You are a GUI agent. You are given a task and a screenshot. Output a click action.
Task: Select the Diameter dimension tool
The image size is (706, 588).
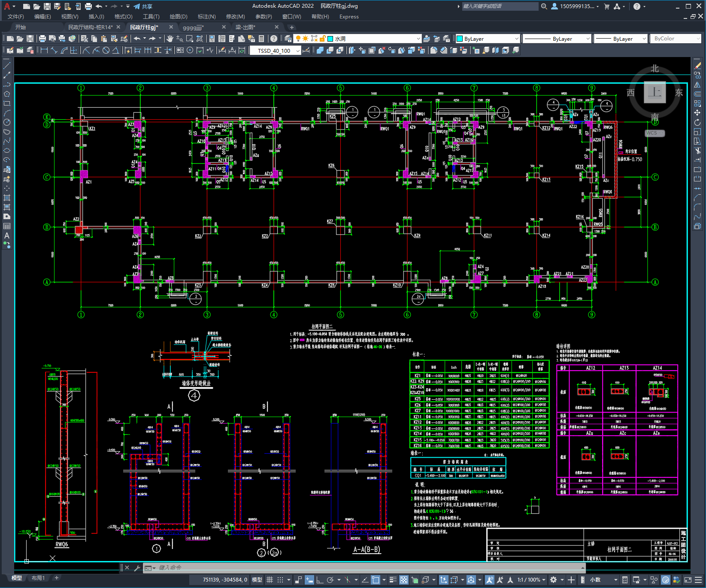click(x=106, y=50)
